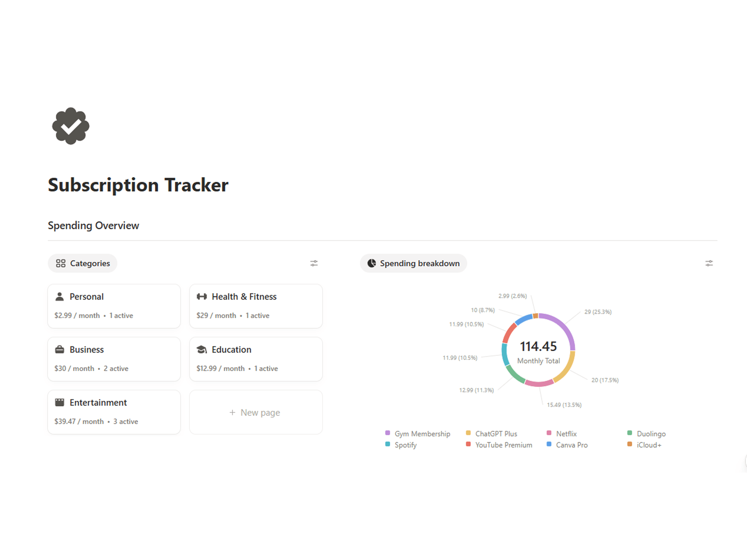Click the Subscription Tracker page title
The image size is (747, 560).
138,185
